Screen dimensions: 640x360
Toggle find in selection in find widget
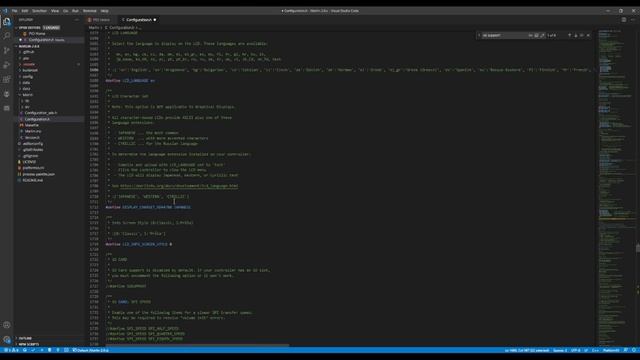582,36
